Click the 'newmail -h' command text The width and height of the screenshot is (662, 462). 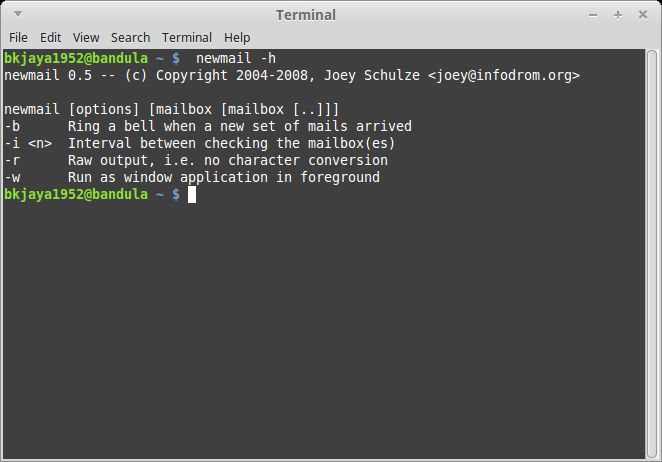(x=236, y=58)
